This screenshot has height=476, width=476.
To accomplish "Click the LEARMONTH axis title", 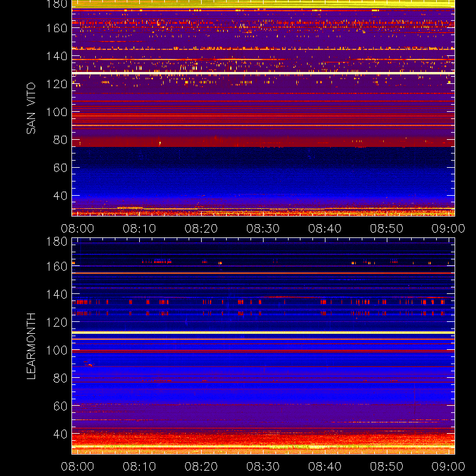I will click(31, 346).
